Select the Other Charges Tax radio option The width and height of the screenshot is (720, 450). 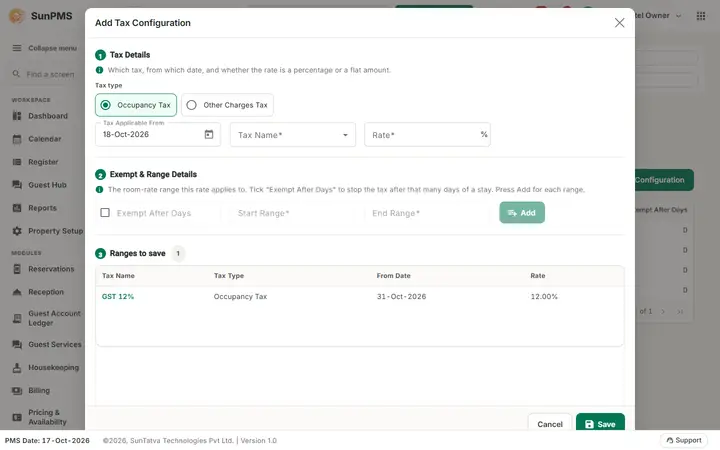point(227,105)
